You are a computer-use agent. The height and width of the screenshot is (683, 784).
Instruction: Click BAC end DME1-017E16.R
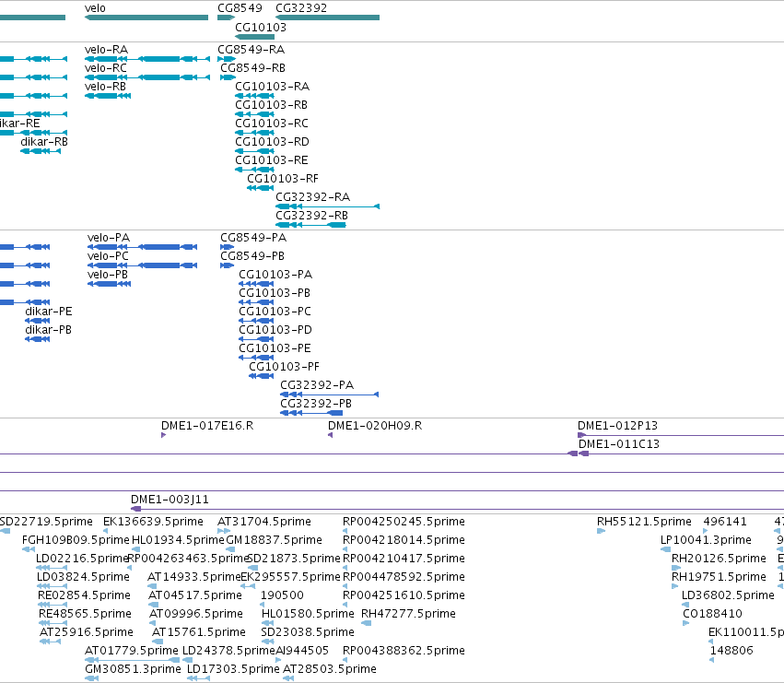click(163, 435)
